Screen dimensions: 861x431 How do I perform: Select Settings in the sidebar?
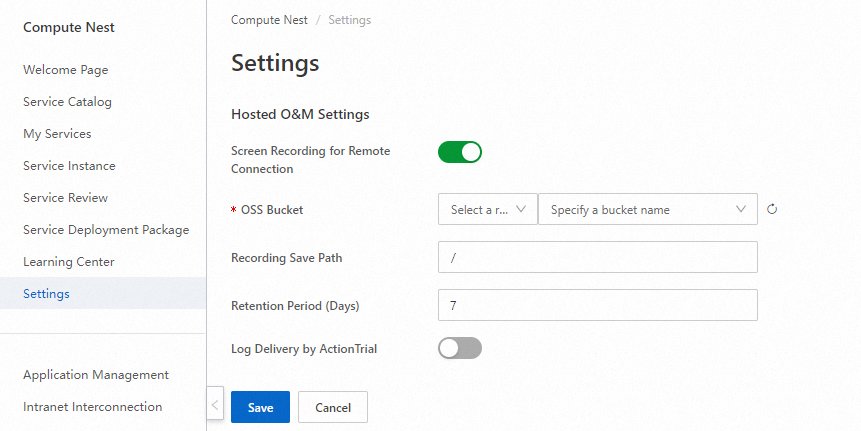pos(46,294)
